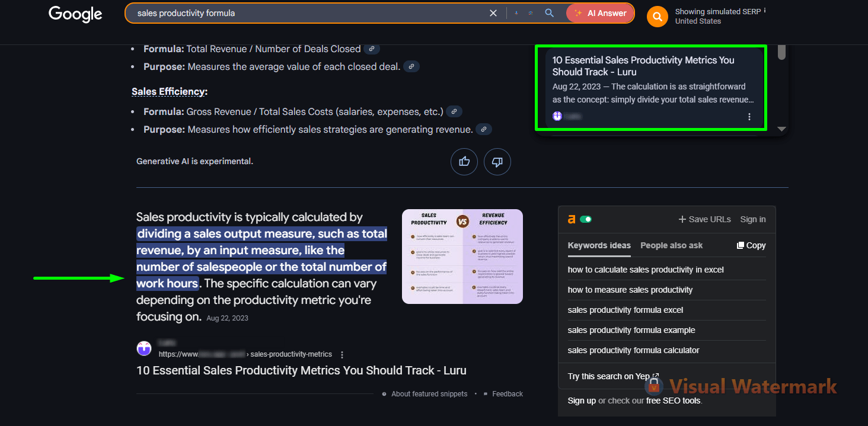
Task: Click the orange round search button
Action: coord(657,17)
